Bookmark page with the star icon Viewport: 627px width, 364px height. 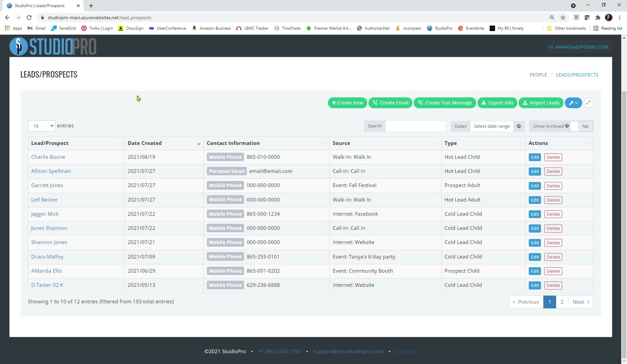pos(563,18)
